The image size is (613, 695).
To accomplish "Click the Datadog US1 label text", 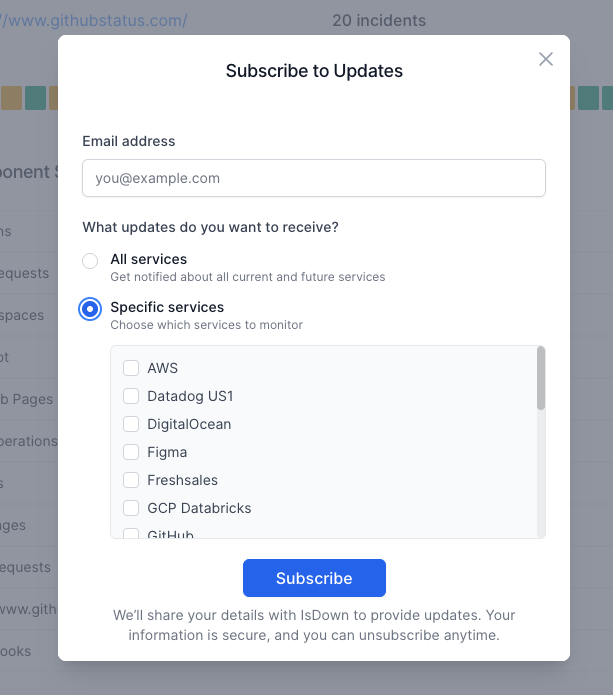I will click(190, 396).
